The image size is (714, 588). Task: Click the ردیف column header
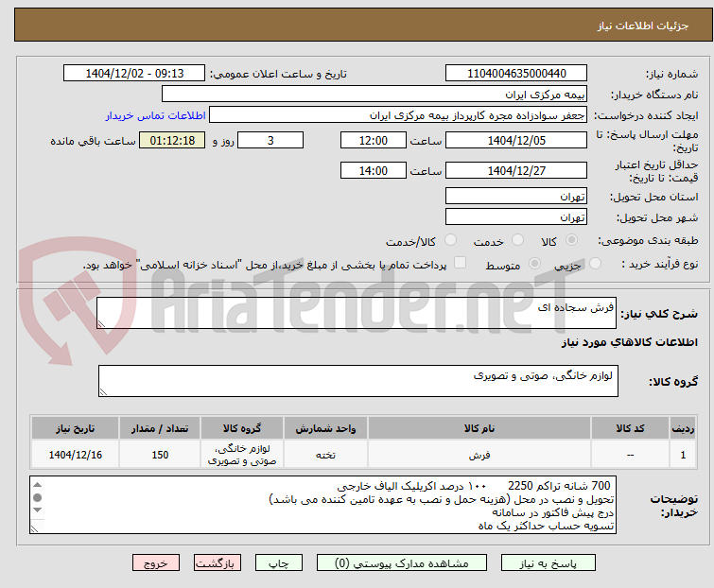click(683, 428)
